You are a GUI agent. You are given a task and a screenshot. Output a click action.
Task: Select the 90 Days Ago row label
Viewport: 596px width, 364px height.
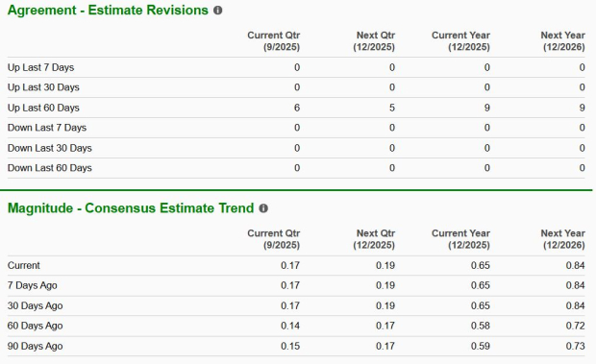coord(35,346)
